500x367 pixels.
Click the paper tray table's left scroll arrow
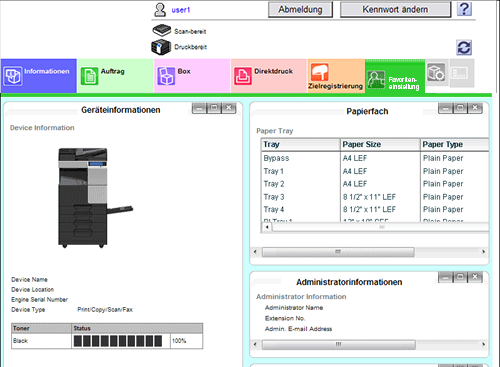pyautogui.click(x=267, y=227)
